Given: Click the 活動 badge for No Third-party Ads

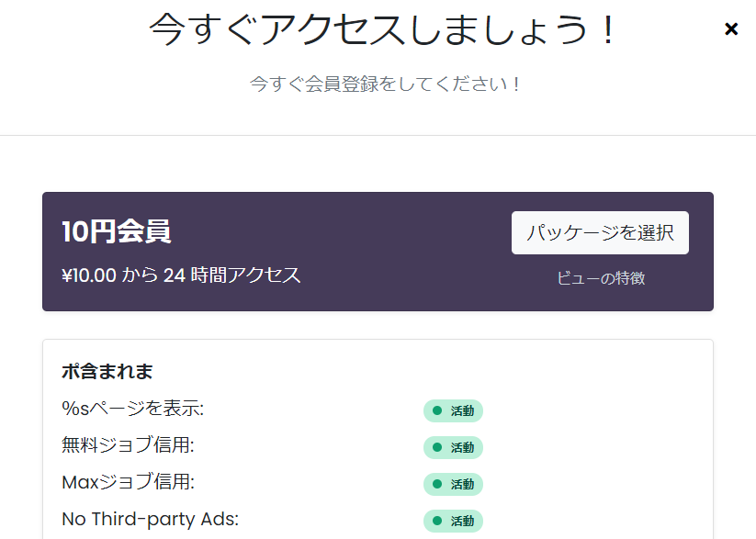Looking at the screenshot, I should [x=453, y=521].
